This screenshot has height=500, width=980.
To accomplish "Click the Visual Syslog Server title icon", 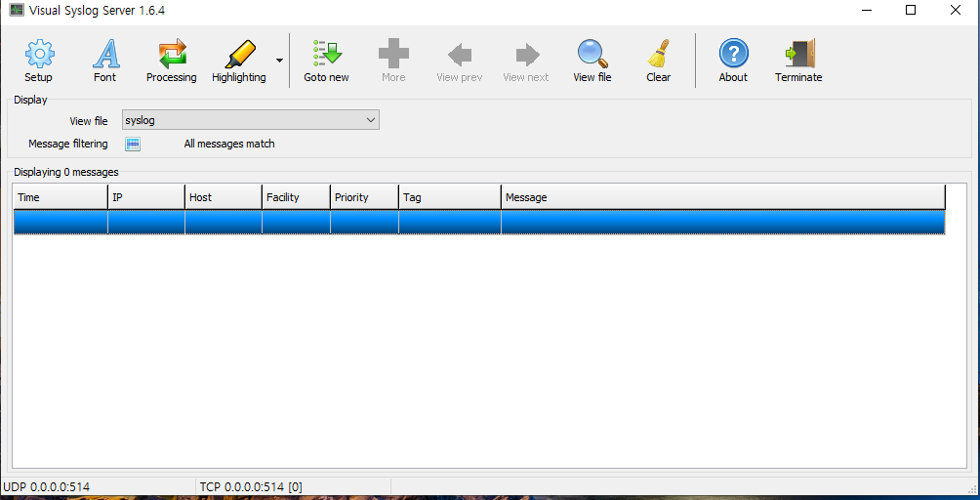I will pos(17,11).
